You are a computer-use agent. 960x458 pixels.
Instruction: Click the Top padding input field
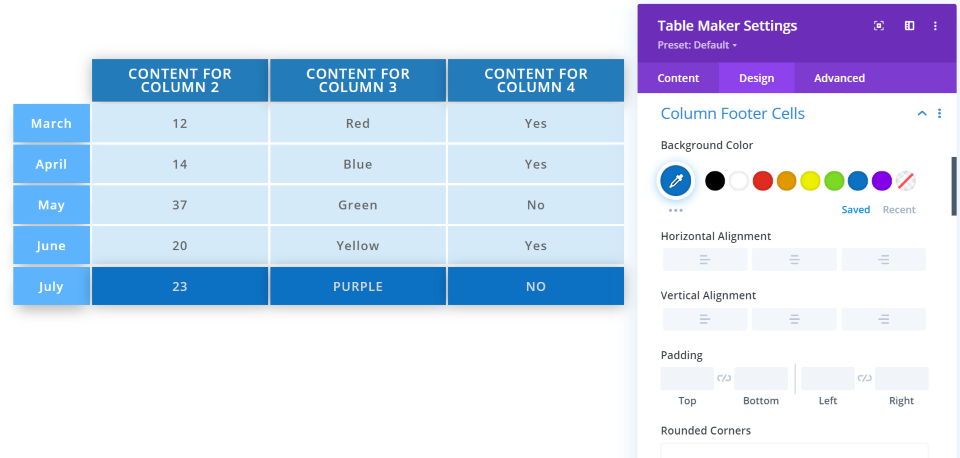tap(687, 379)
